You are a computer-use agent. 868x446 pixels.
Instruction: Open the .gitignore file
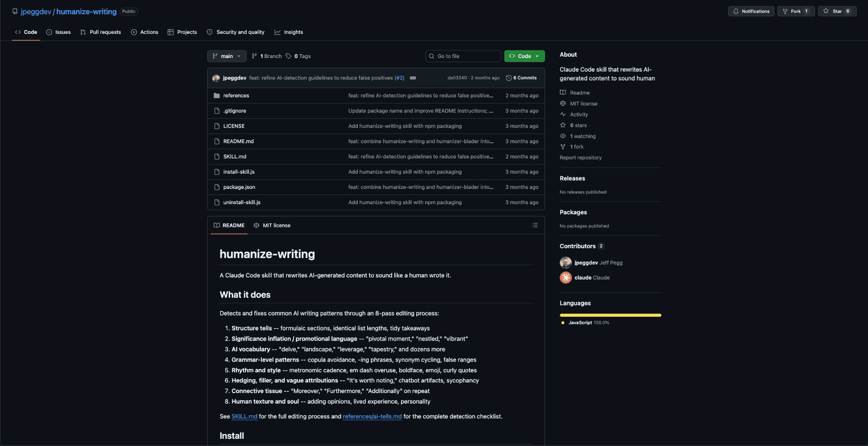[234, 111]
